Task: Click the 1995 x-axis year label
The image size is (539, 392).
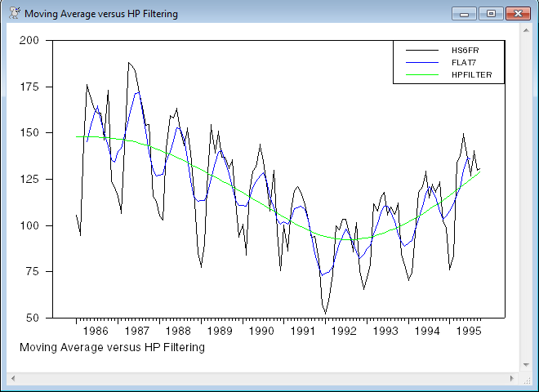Action: [469, 332]
